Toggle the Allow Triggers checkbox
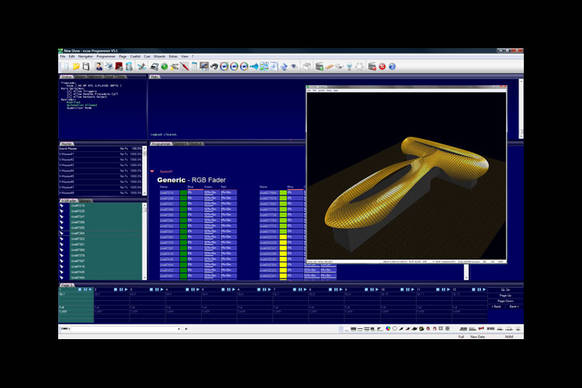This screenshot has height=388, width=582. [x=69, y=91]
